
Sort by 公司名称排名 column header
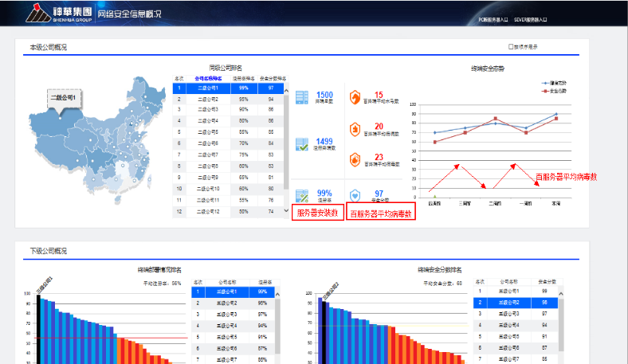(208, 79)
